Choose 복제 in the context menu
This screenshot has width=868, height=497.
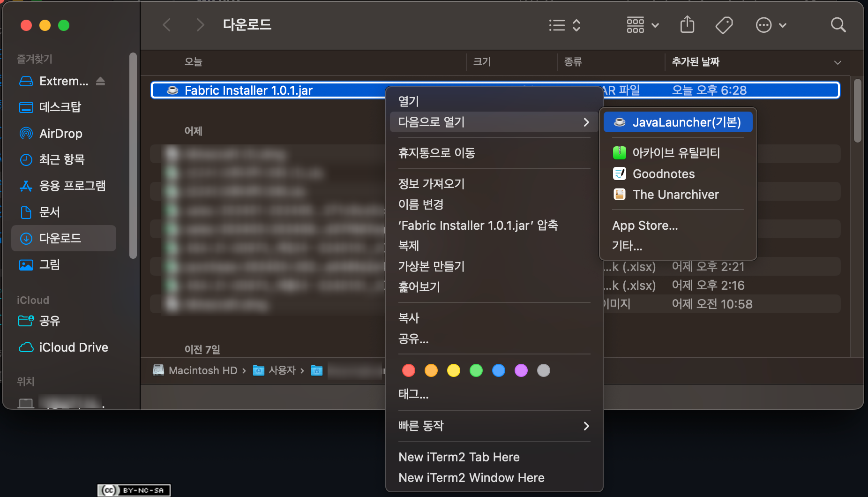point(494,246)
